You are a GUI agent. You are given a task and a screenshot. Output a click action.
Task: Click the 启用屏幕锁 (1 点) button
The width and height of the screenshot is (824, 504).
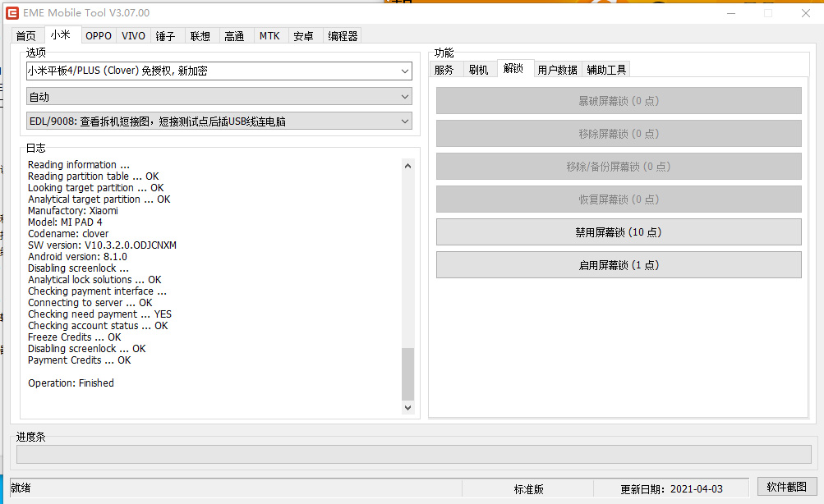[619, 265]
